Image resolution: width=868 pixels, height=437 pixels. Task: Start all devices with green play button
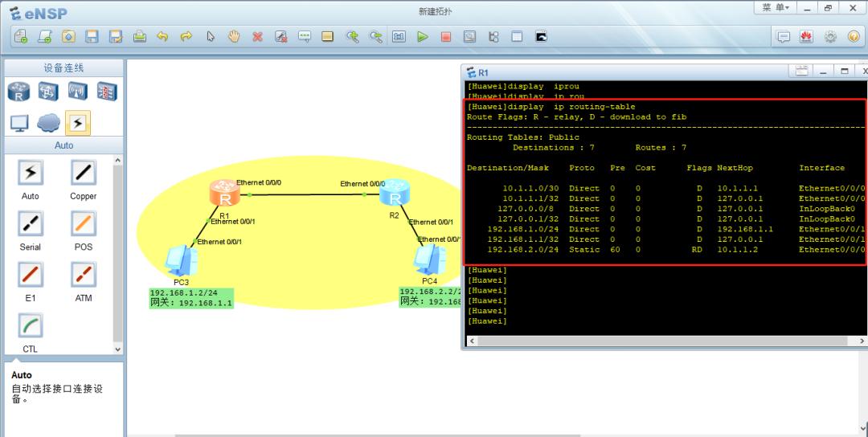(x=422, y=37)
